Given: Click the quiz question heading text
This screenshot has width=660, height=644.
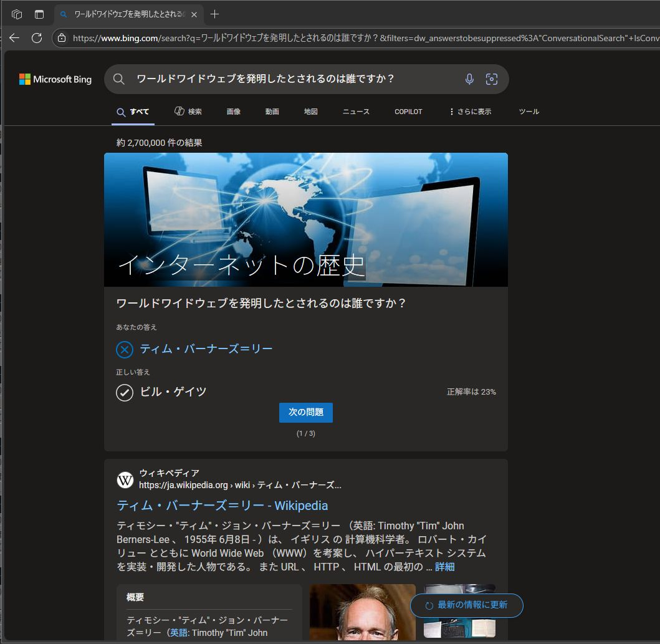Looking at the screenshot, I should click(261, 303).
